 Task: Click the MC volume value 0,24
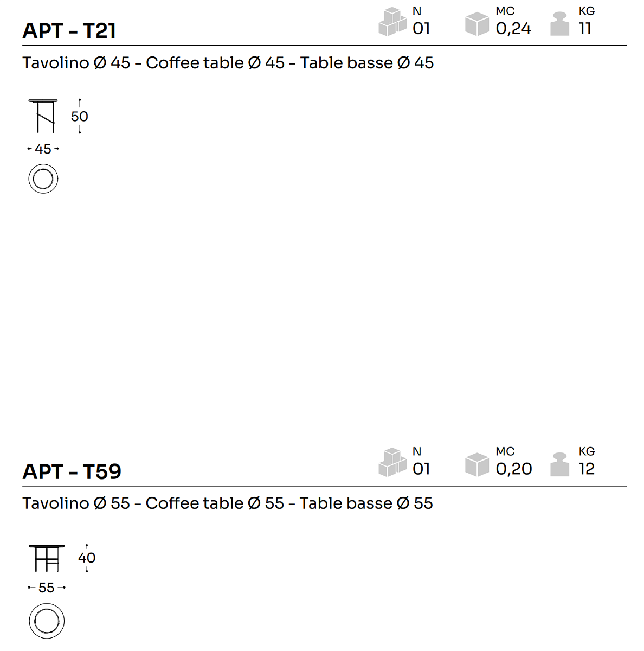[x=513, y=29]
